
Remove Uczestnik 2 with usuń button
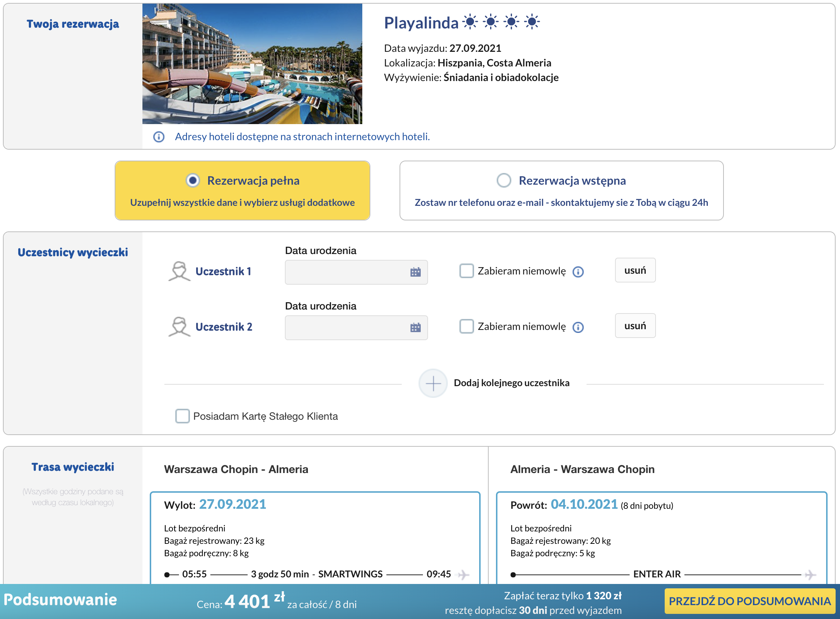635,326
